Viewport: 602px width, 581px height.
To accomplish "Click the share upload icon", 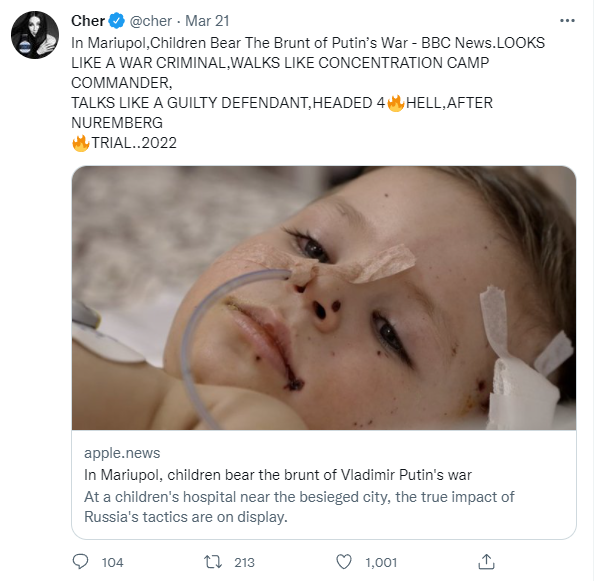I will pyautogui.click(x=487, y=561).
